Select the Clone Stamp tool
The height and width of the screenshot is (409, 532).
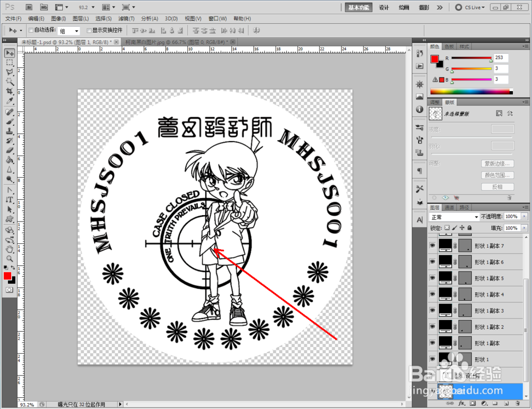pyautogui.click(x=10, y=131)
